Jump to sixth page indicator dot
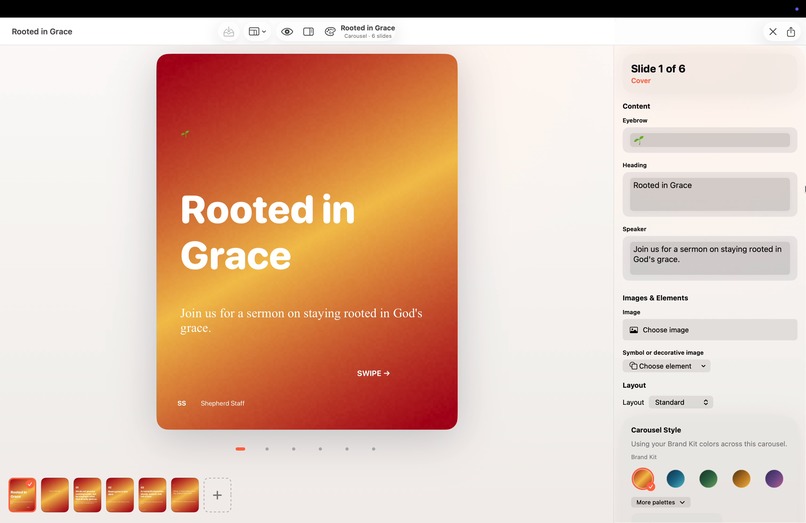 (x=374, y=449)
